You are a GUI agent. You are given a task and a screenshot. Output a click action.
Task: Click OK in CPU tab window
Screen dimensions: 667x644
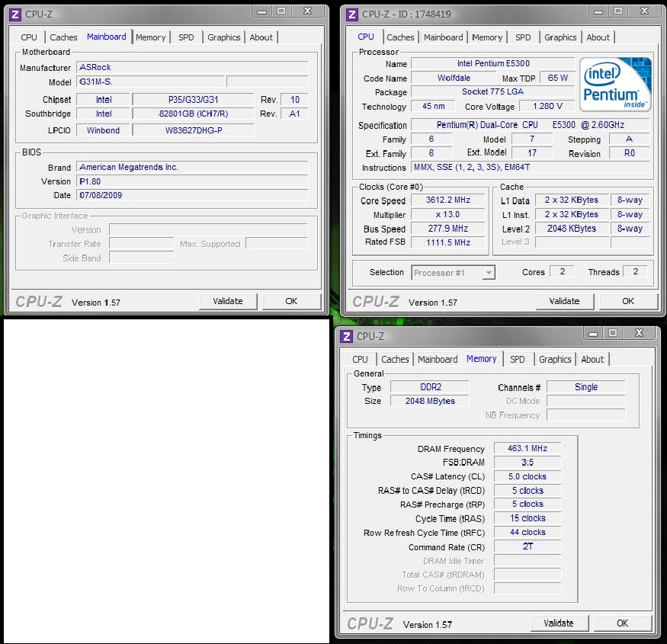click(628, 301)
